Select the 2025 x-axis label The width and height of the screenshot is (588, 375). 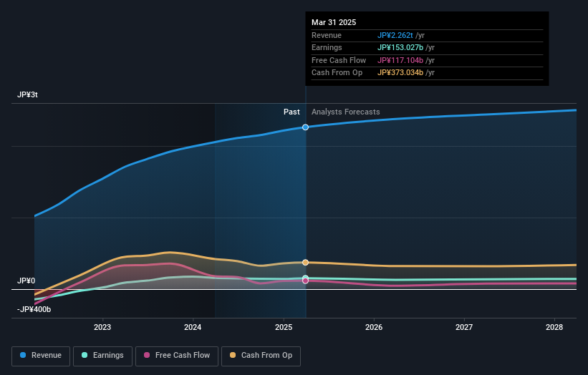284,328
